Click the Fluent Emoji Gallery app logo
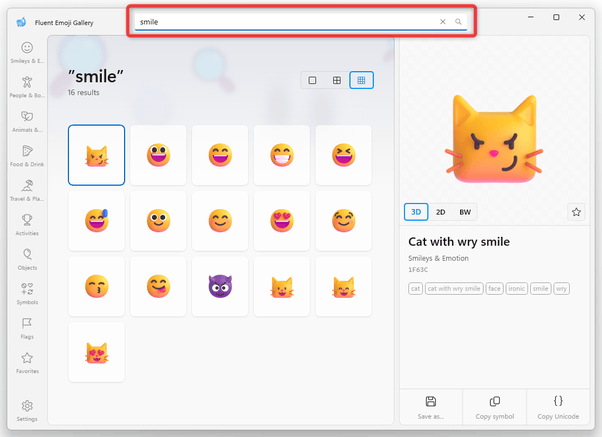Screen dimensions: 602x437 coord(21,22)
